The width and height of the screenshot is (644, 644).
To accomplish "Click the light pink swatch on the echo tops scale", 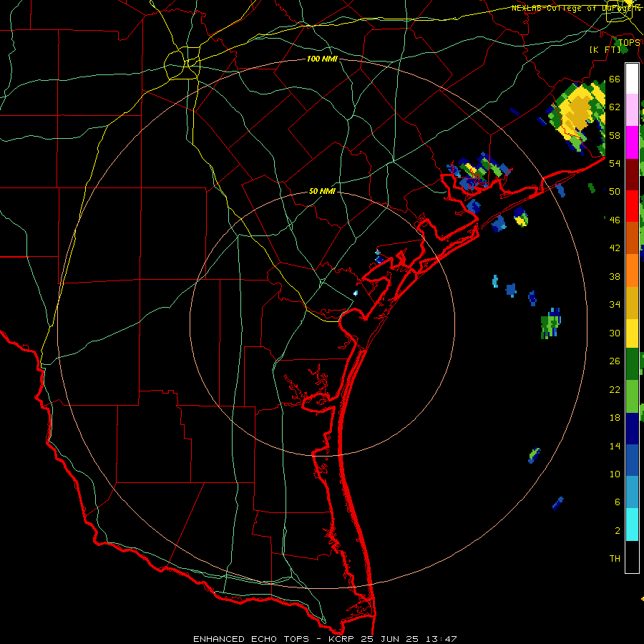I will [632, 110].
